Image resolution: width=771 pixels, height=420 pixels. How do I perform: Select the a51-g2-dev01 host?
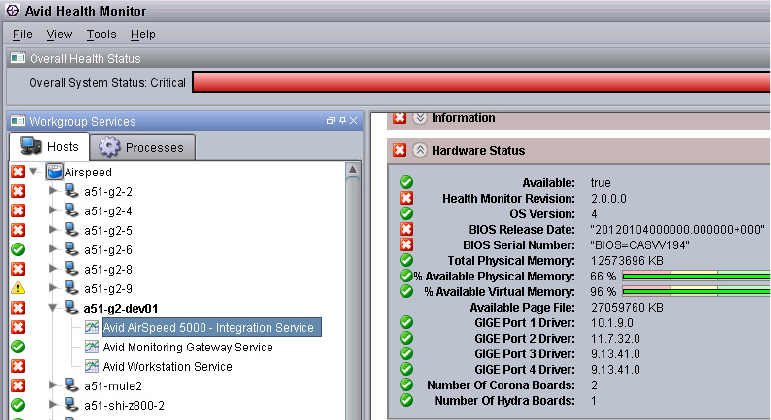pos(120,308)
